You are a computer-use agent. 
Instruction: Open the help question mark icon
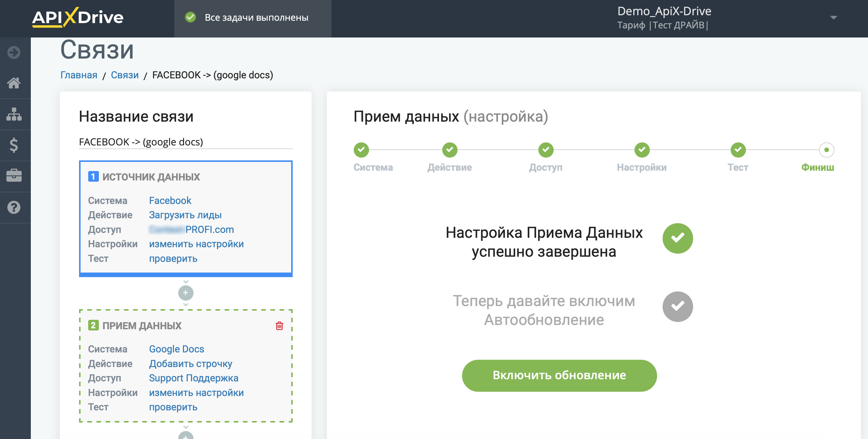pyautogui.click(x=14, y=207)
